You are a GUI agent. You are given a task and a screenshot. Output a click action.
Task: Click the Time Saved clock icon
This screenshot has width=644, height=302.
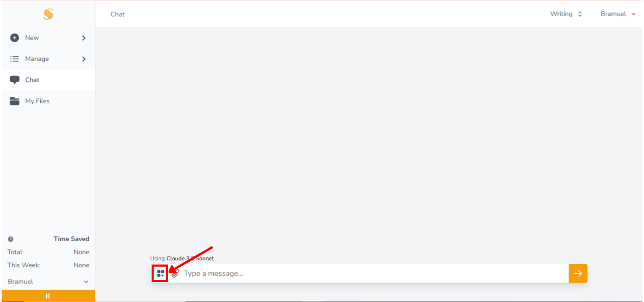(11, 239)
